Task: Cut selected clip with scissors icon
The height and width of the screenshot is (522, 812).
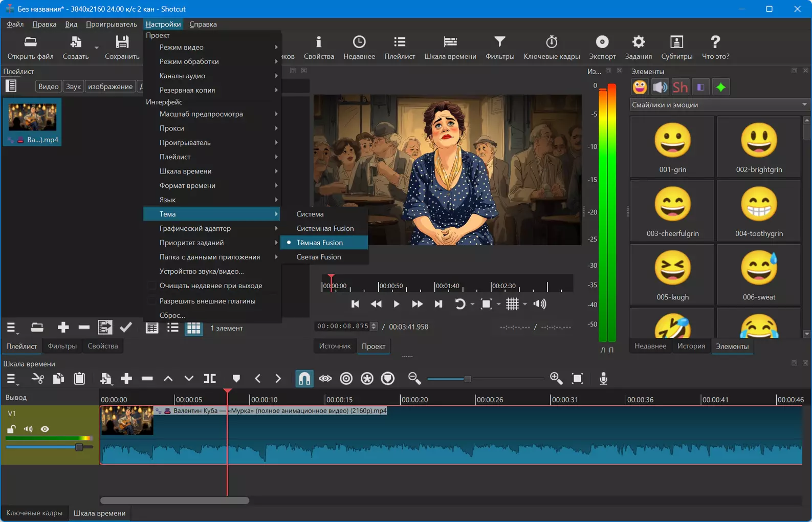Action: 38,379
